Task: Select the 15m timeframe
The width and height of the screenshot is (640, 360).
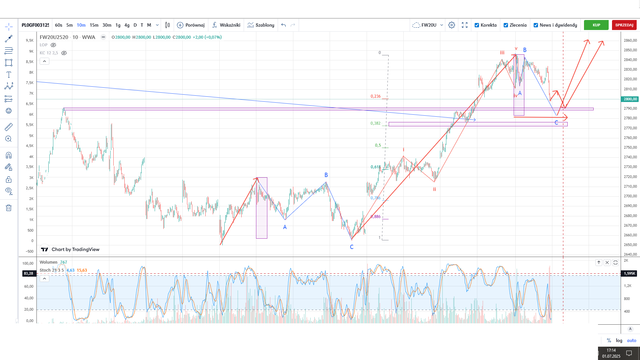Action: (94, 25)
